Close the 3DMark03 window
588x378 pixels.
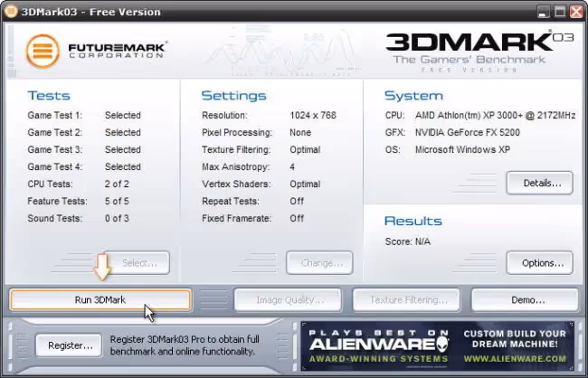tap(577, 12)
